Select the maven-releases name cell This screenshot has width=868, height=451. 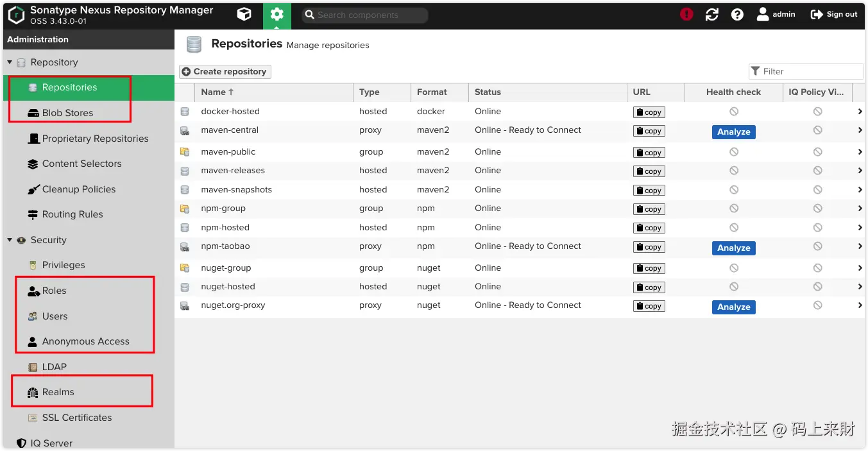tap(233, 171)
